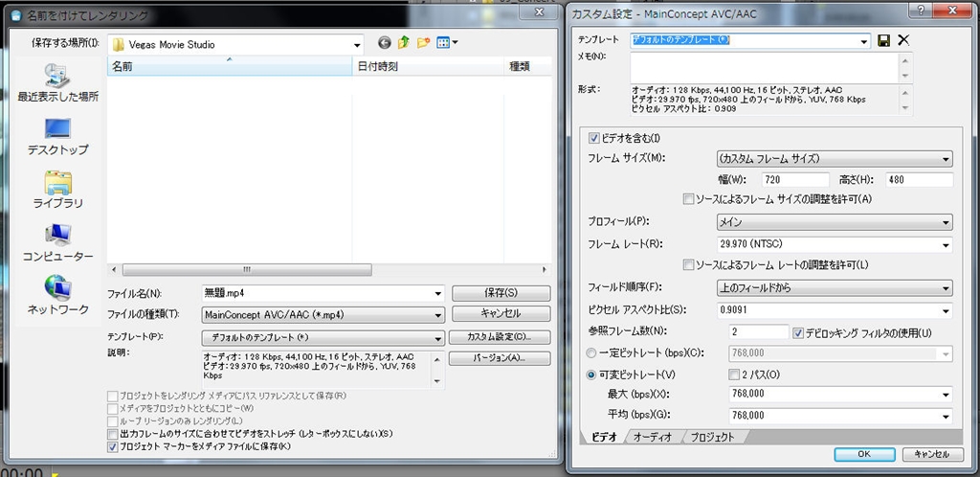Viewport: 980px width, 477px height.
Task: Open デスクトップ in places bar
Action: pyautogui.click(x=58, y=137)
